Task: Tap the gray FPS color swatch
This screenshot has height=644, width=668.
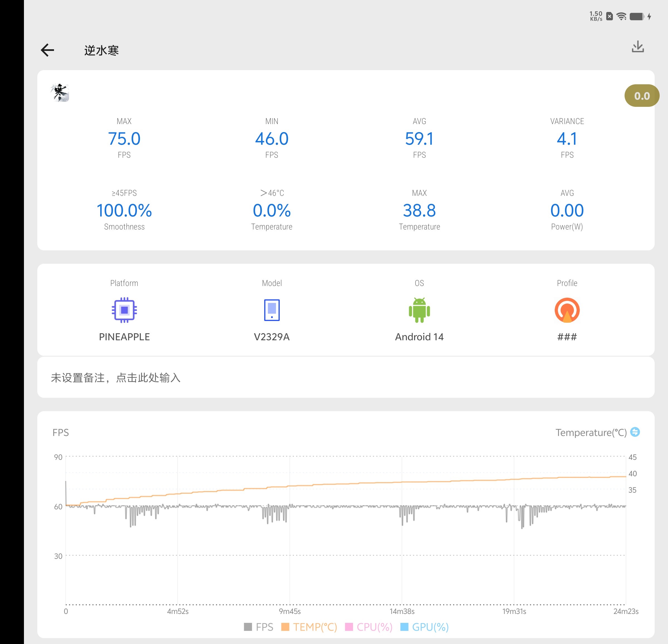Action: 248,627
